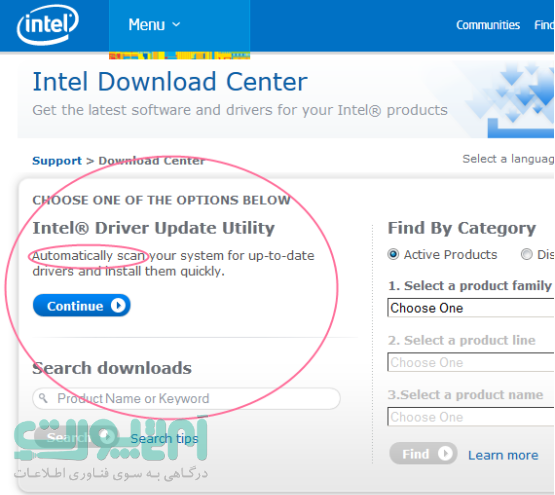Go to the Support breadcrumb link
The height and width of the screenshot is (495, 555).
click(x=57, y=161)
